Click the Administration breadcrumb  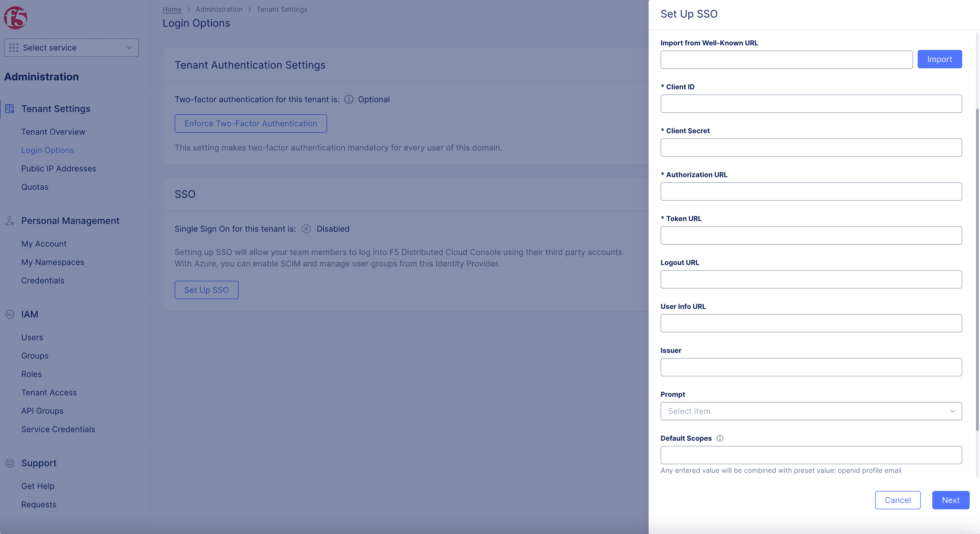click(x=219, y=9)
